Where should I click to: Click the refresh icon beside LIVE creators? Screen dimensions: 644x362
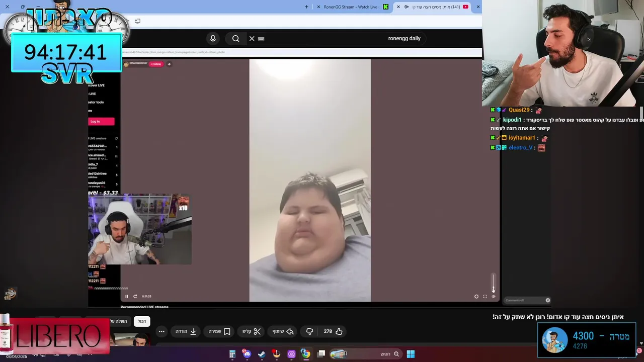pos(116,138)
